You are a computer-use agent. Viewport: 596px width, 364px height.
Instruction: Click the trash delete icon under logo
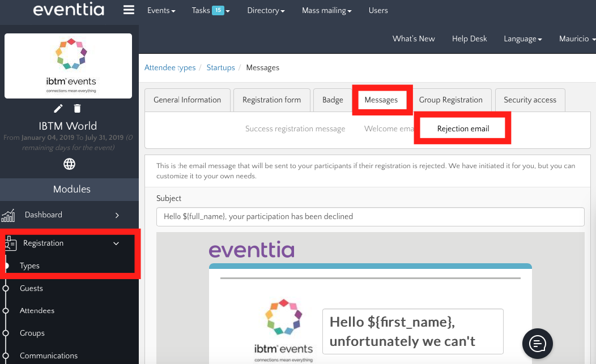(x=78, y=109)
